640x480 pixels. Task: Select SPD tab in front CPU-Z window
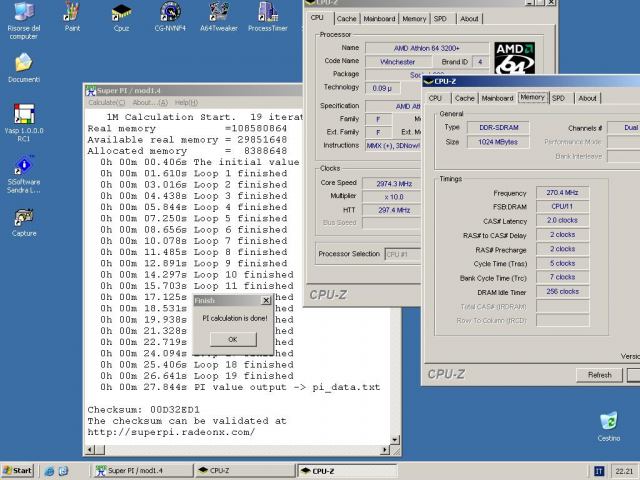coord(558,98)
